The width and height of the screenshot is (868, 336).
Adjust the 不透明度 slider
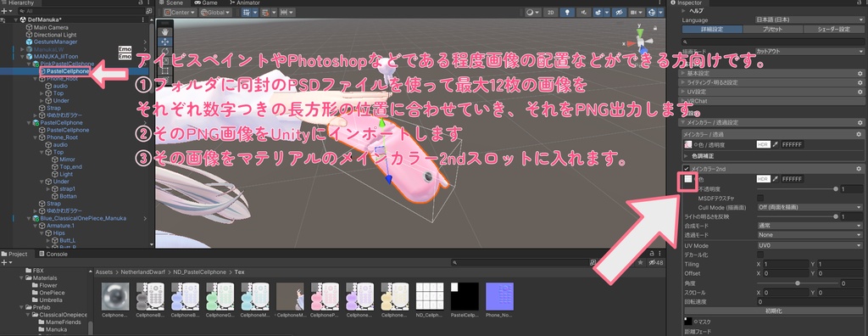797,188
